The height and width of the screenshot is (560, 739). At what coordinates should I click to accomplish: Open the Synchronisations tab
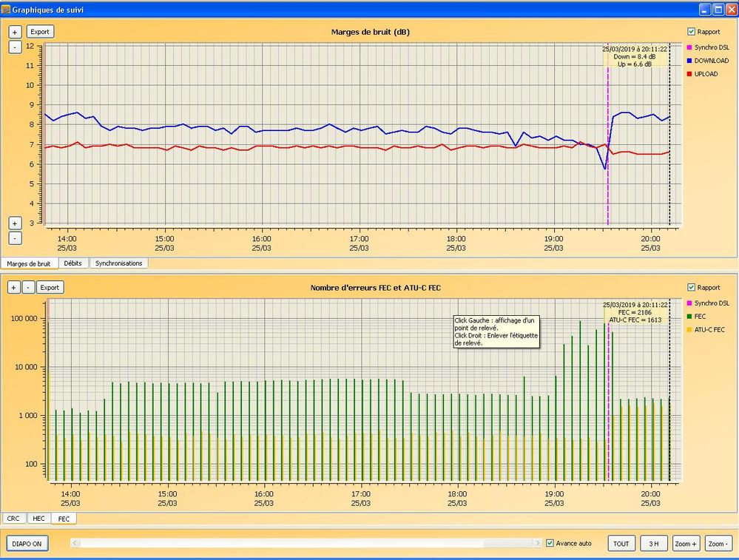coord(120,263)
